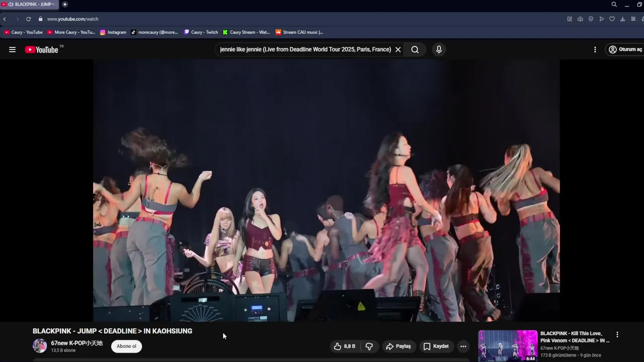The height and width of the screenshot is (362, 644).
Task: Open the Stream CAU music SoundCloud bookmark
Action: coord(299,32)
